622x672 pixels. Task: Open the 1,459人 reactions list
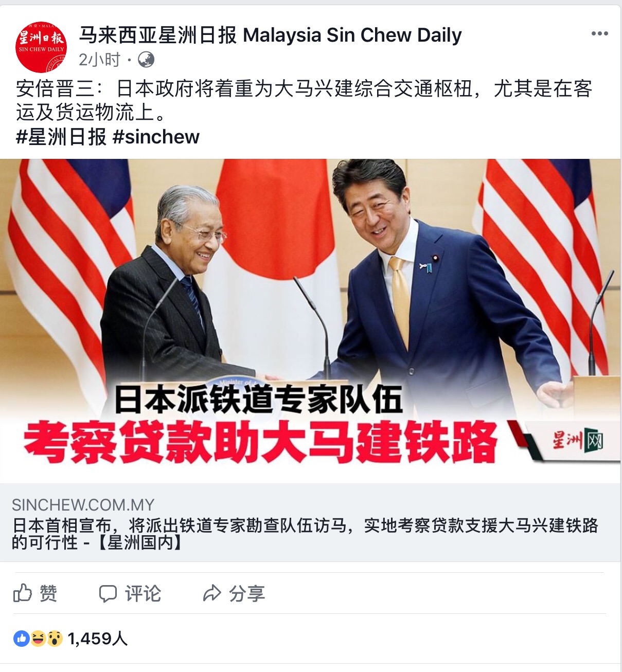98,639
